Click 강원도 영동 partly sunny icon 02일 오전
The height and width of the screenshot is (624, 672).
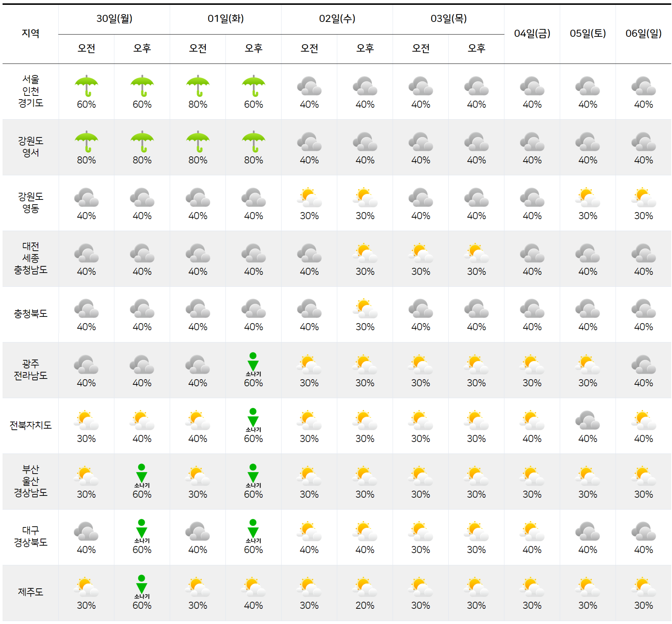[309, 197]
